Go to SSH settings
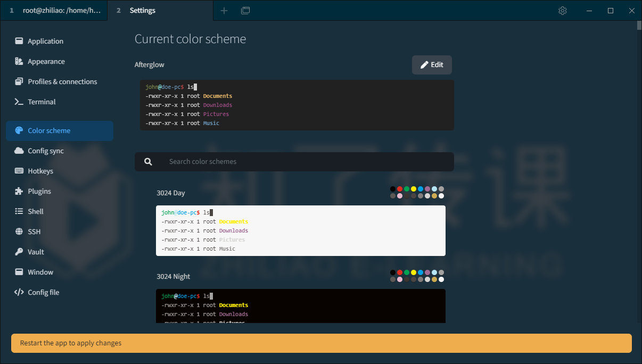The height and width of the screenshot is (364, 642). (x=34, y=231)
